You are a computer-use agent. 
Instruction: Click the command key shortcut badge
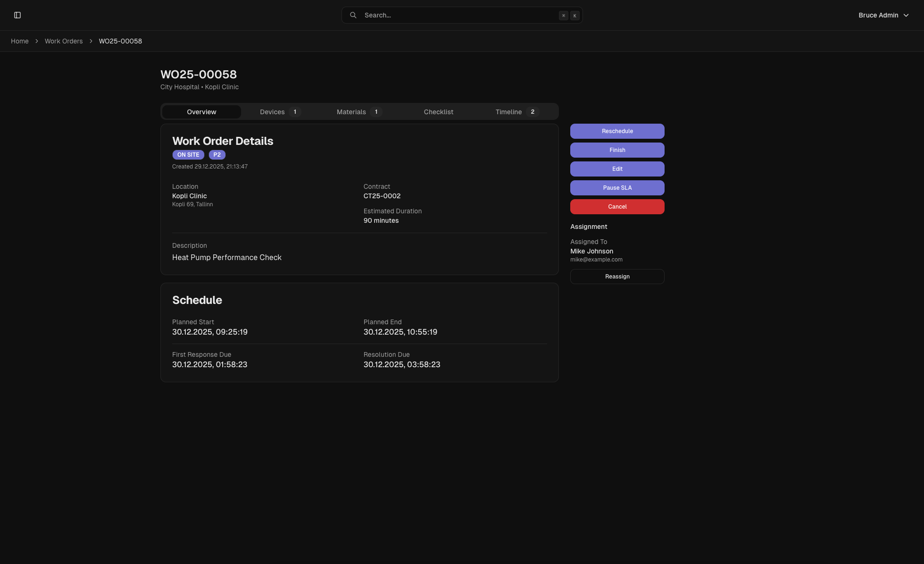(x=563, y=15)
